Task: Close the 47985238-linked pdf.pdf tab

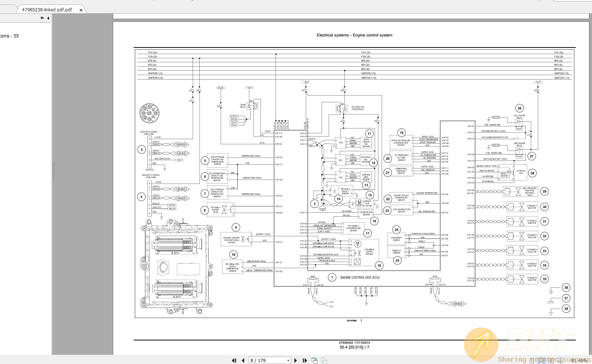Action: (81, 10)
